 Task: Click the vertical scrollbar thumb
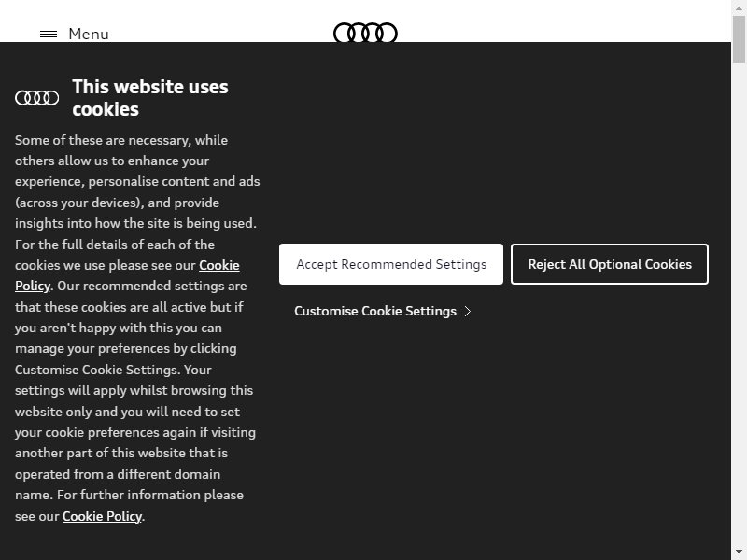(739, 39)
